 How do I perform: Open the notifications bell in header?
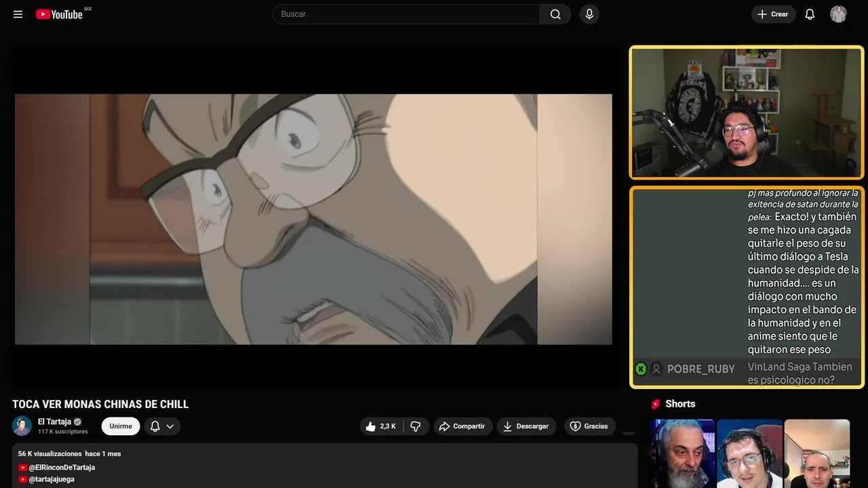(x=810, y=14)
